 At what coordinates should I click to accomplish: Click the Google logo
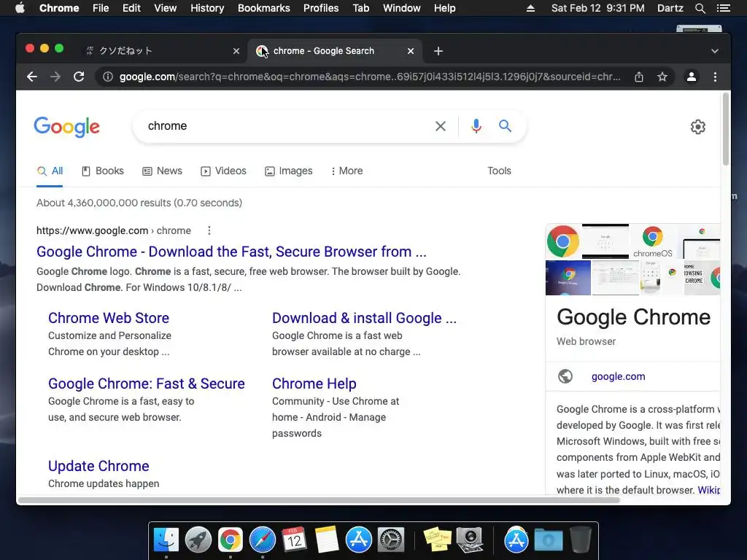pos(66,127)
